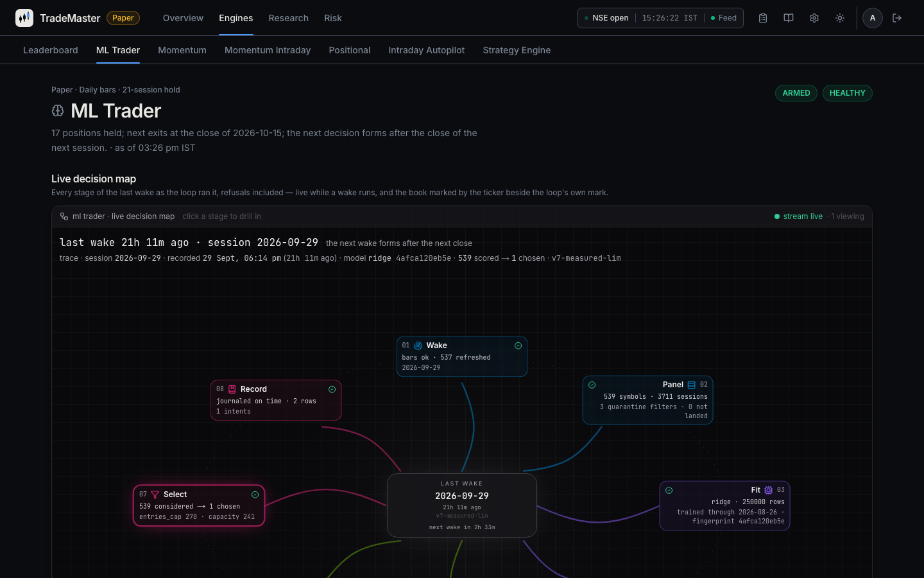Click the brain icon beside ML Trader title
924x578 pixels.
tap(58, 110)
